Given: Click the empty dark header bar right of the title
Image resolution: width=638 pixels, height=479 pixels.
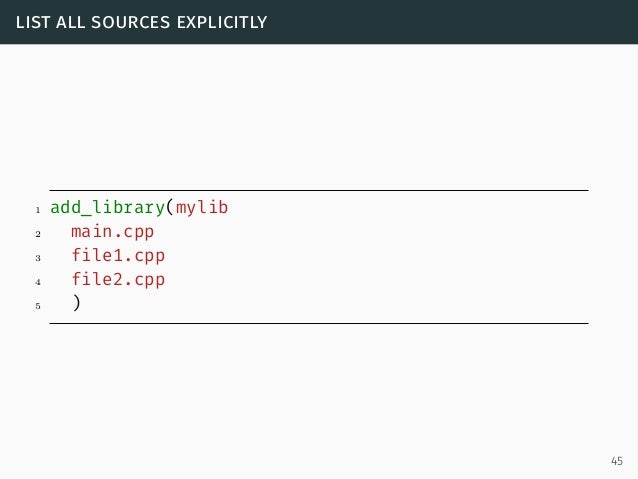Looking at the screenshot, I should (x=450, y=21).
